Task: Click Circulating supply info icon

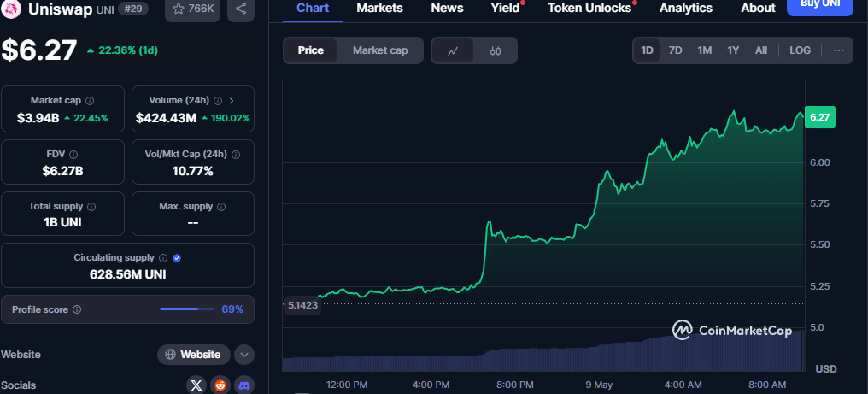Action: [x=163, y=258]
